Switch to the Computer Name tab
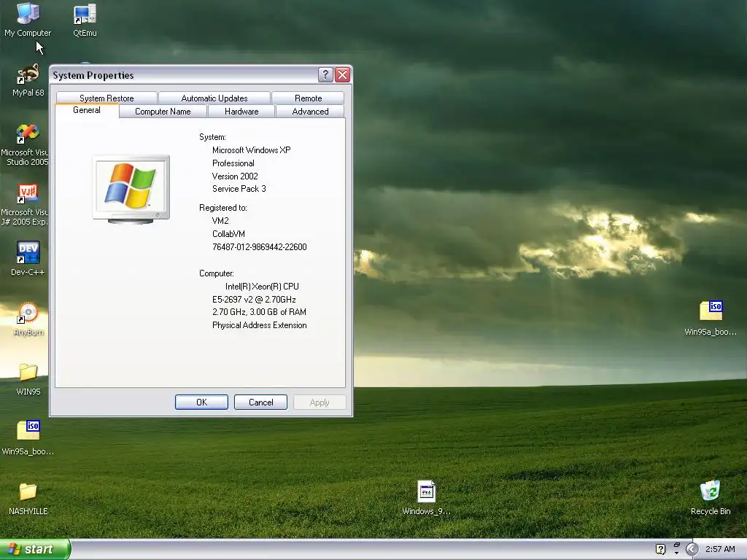Screen dimensions: 747x560 point(163,112)
